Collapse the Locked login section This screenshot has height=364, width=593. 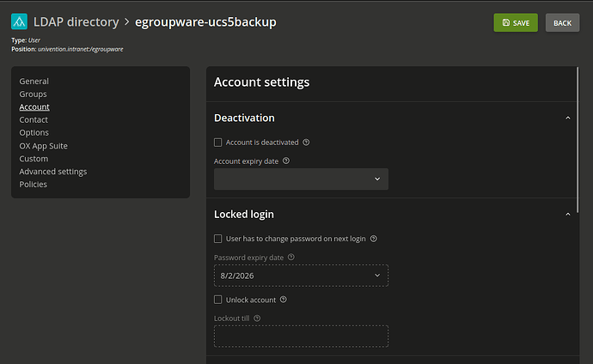(567, 214)
